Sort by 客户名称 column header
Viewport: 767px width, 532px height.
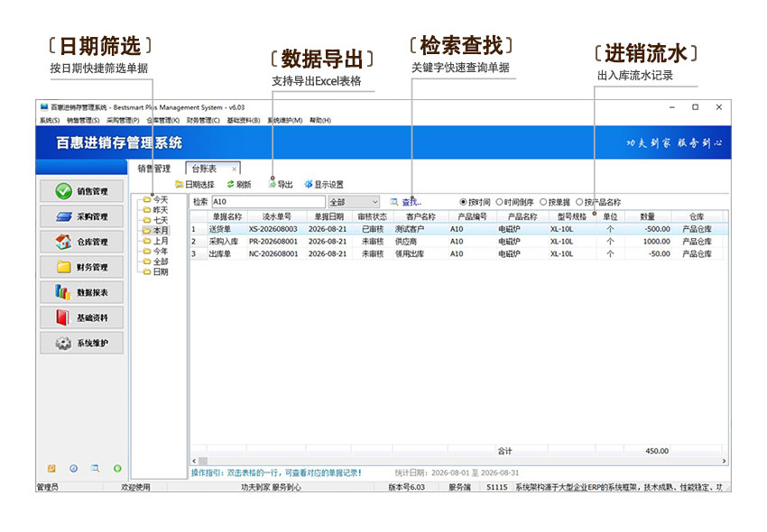[x=420, y=216]
